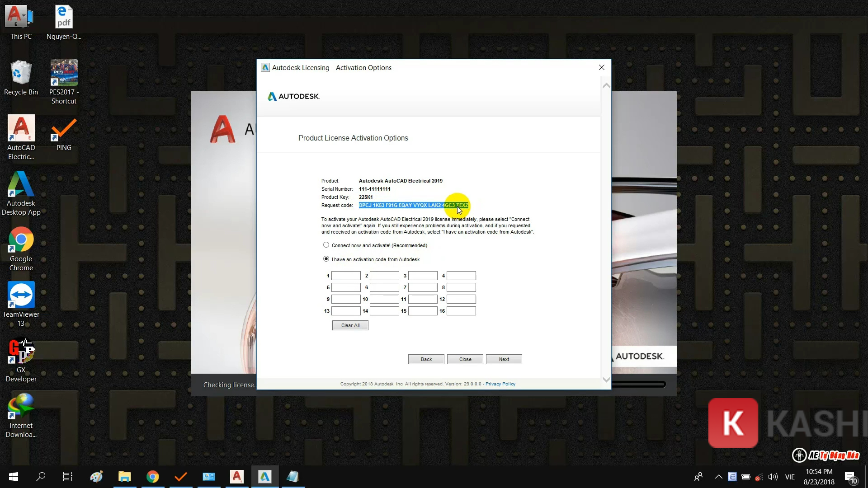This screenshot has height=488, width=868.
Task: Launch PES2017 Shortcut on desktop
Action: pos(64,82)
